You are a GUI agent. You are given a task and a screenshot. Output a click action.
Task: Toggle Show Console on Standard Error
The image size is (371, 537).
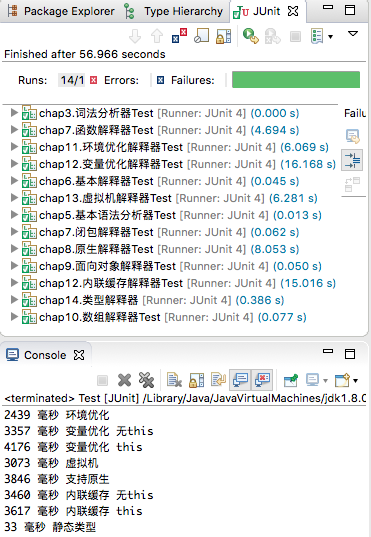coord(262,380)
